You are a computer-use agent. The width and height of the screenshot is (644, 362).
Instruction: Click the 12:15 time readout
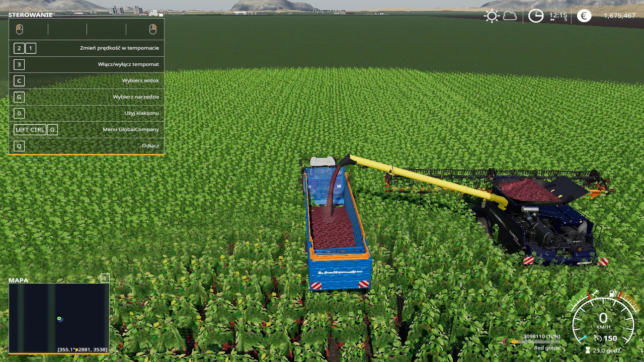point(558,16)
